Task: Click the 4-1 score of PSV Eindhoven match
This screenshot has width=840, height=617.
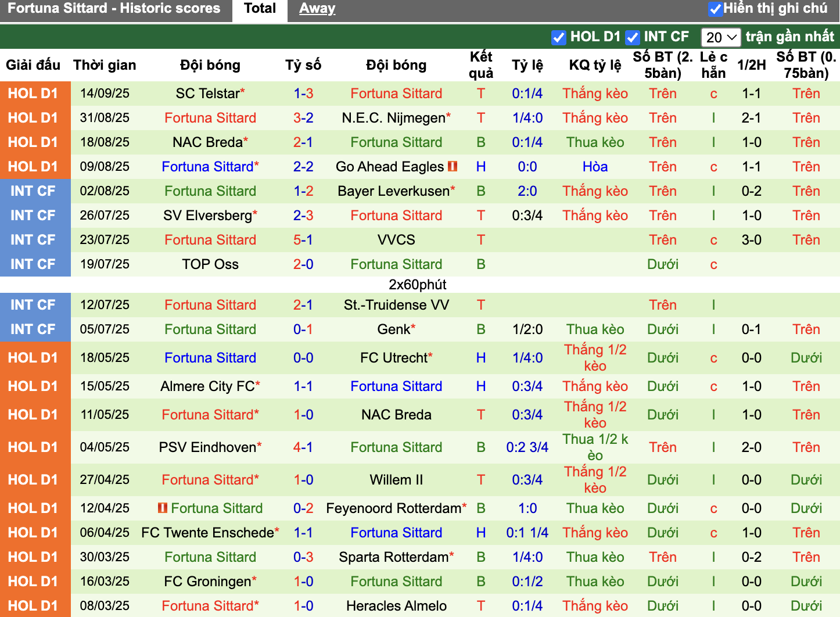Action: pyautogui.click(x=303, y=447)
